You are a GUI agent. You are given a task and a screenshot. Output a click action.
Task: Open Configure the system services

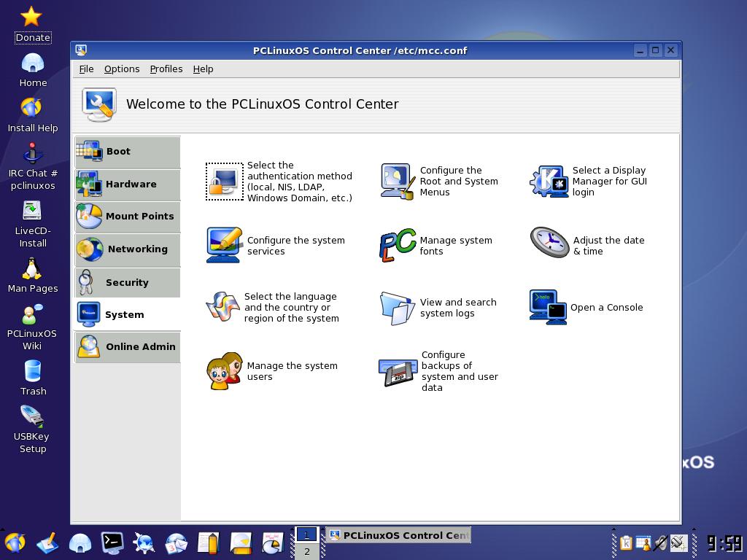276,245
